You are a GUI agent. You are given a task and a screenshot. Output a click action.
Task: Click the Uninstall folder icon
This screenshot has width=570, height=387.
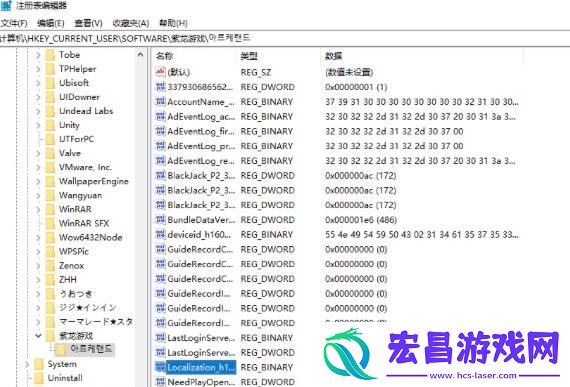click(39, 378)
